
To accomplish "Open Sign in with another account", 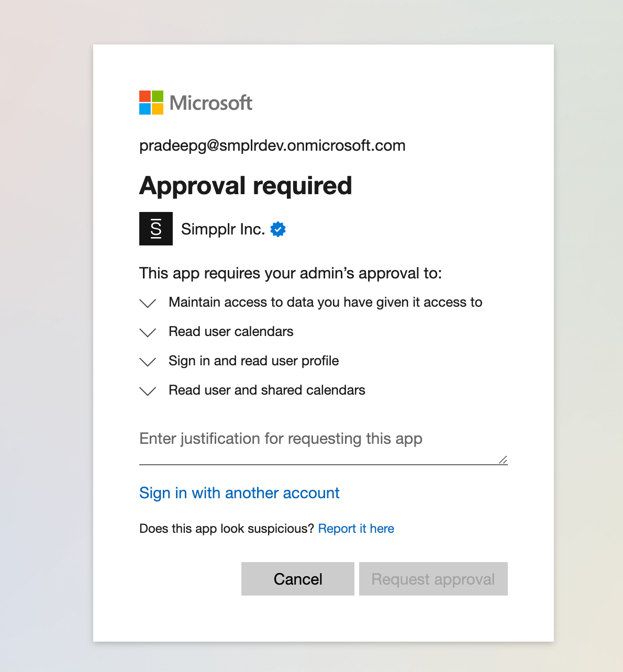I will [239, 493].
